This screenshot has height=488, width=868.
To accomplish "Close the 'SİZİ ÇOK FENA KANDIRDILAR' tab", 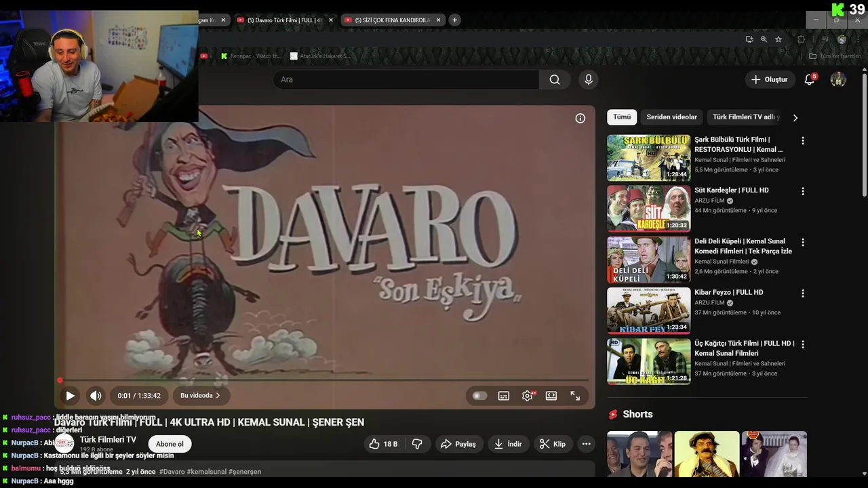I will point(438,20).
